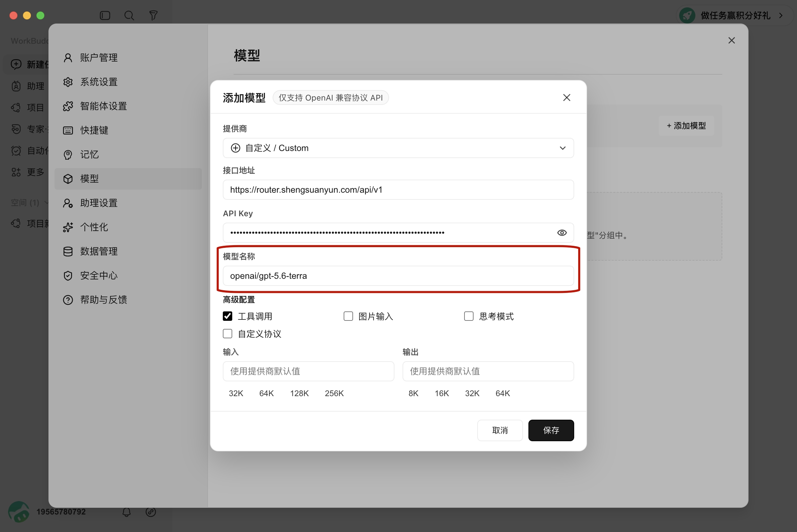Select the 8K output preset
This screenshot has width=797, height=532.
point(413,393)
